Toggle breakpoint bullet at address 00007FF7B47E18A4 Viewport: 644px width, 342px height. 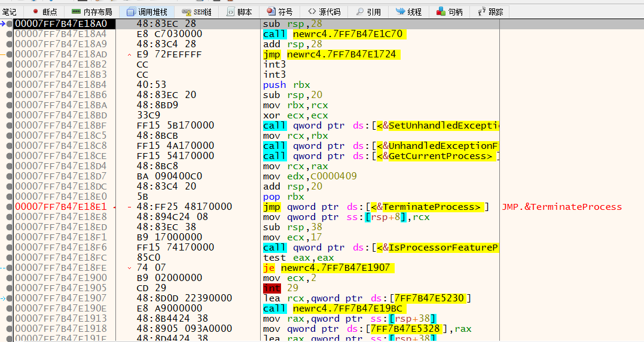pos(9,34)
